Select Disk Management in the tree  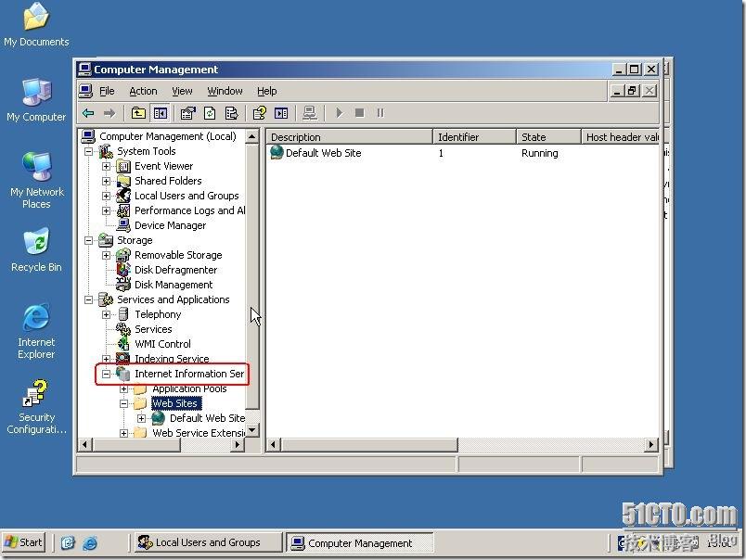pos(174,285)
